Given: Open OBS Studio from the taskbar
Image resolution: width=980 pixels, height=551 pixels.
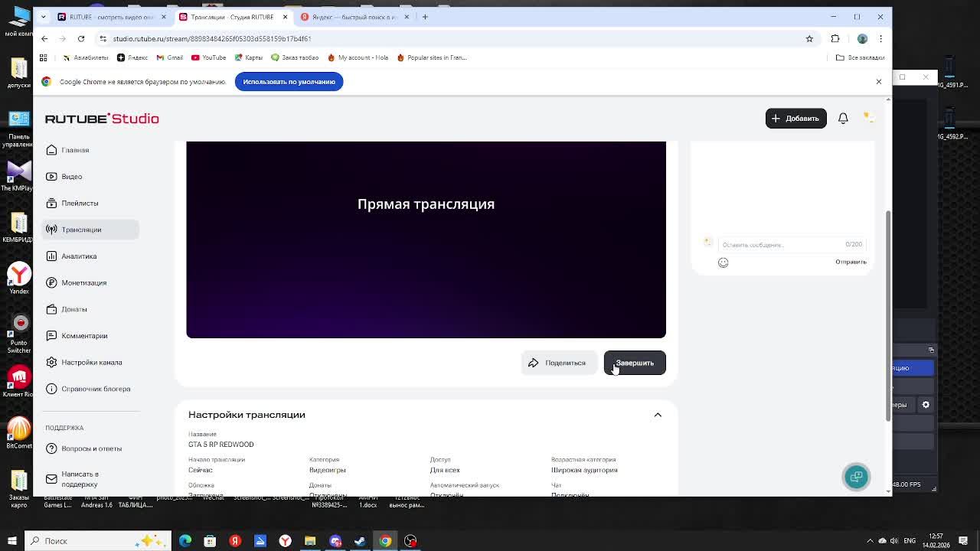Looking at the screenshot, I should click(x=410, y=541).
